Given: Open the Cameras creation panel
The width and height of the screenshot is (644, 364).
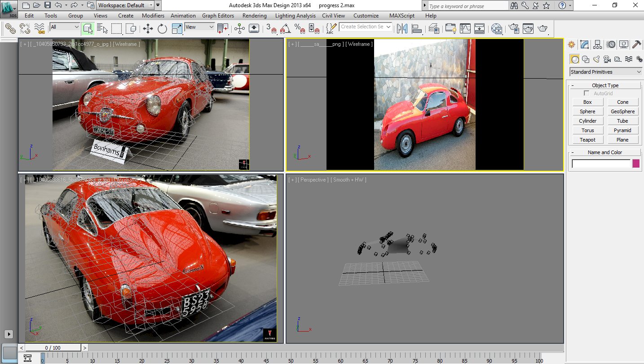Looking at the screenshot, I should click(x=607, y=59).
